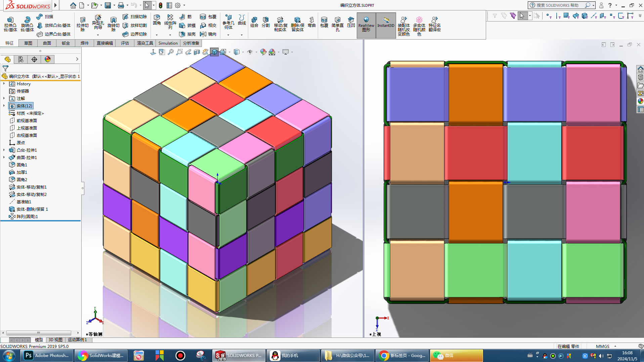
Task: Select the 实体-删除/保留 1 feature
Action: click(x=29, y=209)
